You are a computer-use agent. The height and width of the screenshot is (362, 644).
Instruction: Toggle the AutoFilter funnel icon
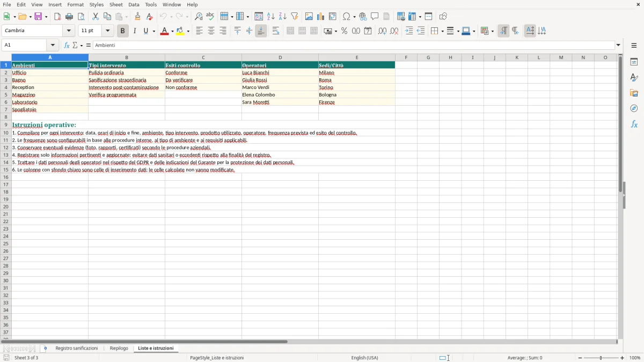295,17
